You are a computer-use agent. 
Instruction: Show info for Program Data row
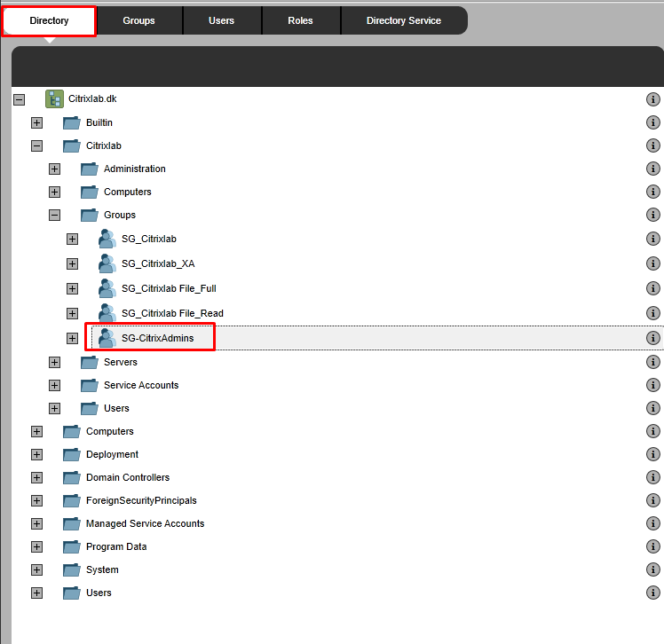(653, 546)
